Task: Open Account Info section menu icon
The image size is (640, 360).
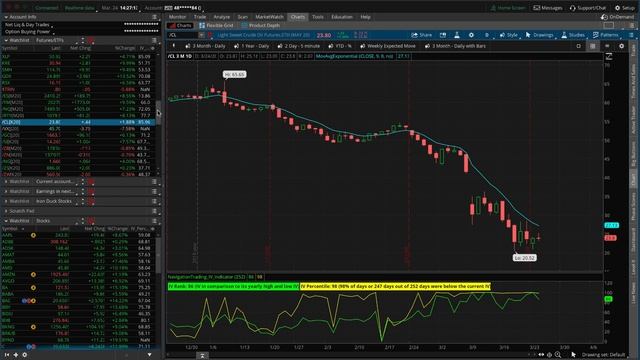Action: [154, 17]
